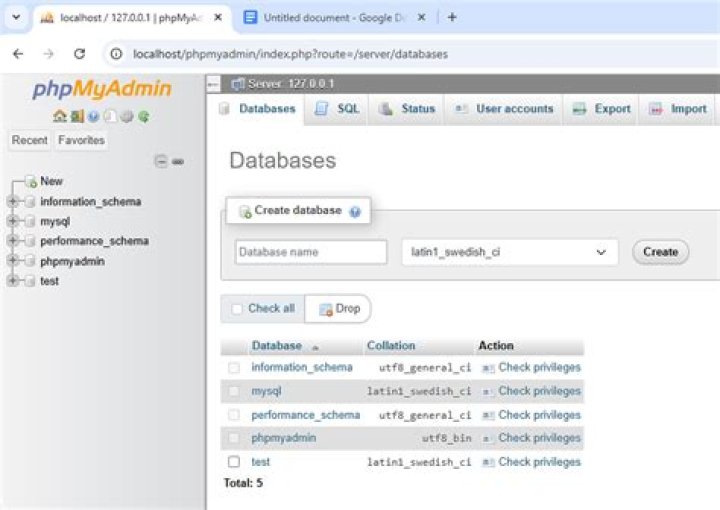Expand information_schema node in sidebar tree
Image resolution: width=720 pixels, height=510 pixels.
(12, 202)
